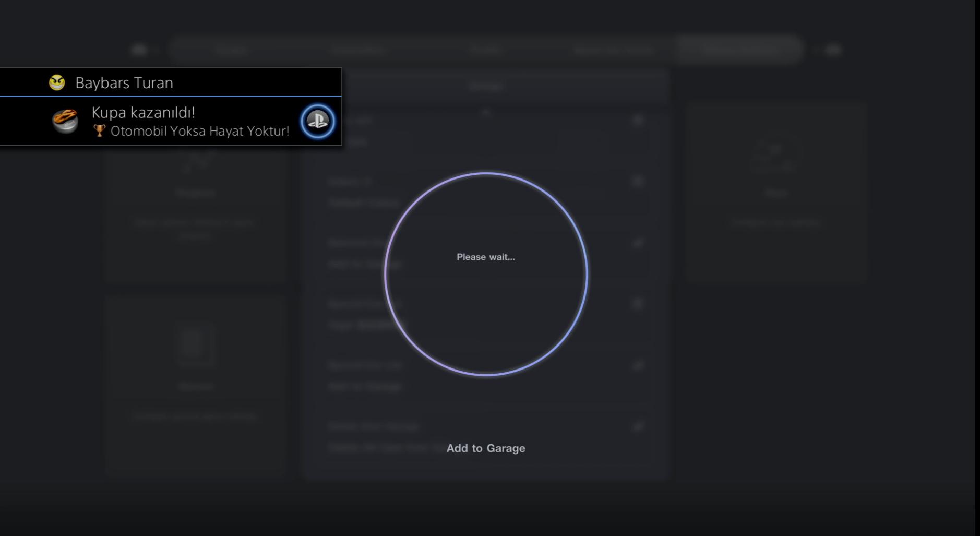Click the Kupa kazanıldı! notification heading
The width and height of the screenshot is (980, 536).
pos(143,113)
